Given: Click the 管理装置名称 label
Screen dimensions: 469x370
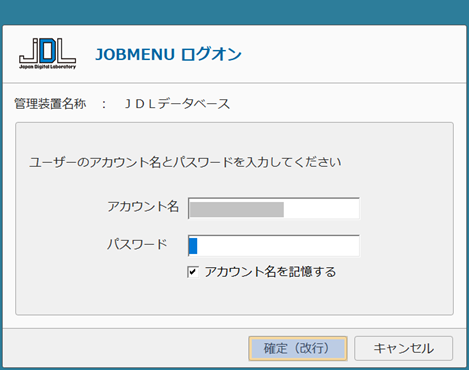Looking at the screenshot, I should (50, 104).
